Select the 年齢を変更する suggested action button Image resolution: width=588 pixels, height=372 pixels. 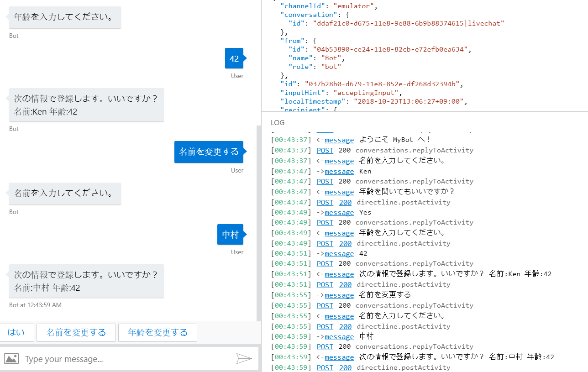[157, 333]
